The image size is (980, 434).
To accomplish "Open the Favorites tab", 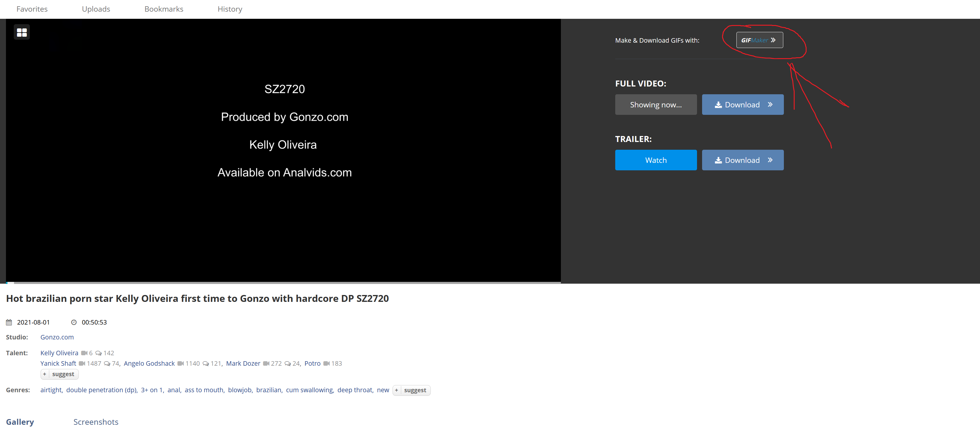I will 32,9.
